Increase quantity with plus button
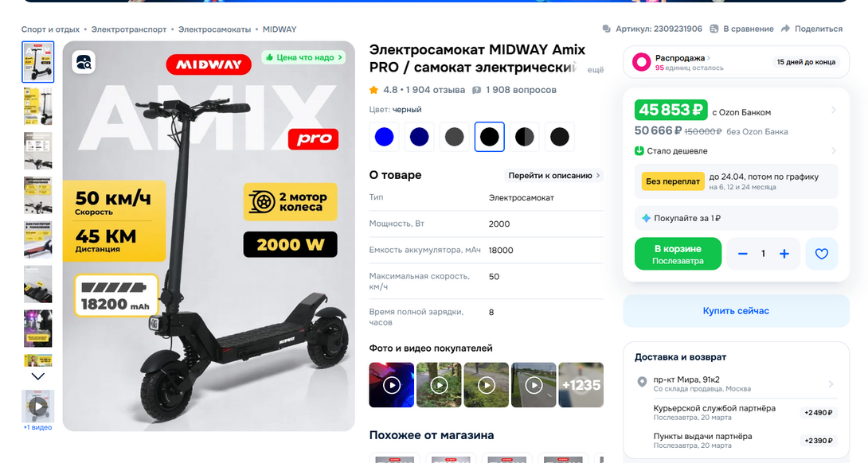The height and width of the screenshot is (463, 868). point(784,254)
